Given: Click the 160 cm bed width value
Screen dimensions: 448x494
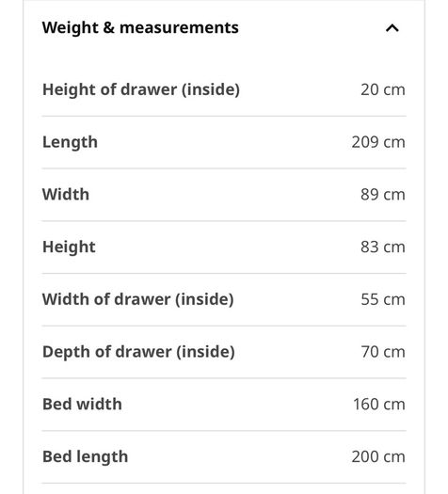Looking at the screenshot, I should (x=379, y=405).
